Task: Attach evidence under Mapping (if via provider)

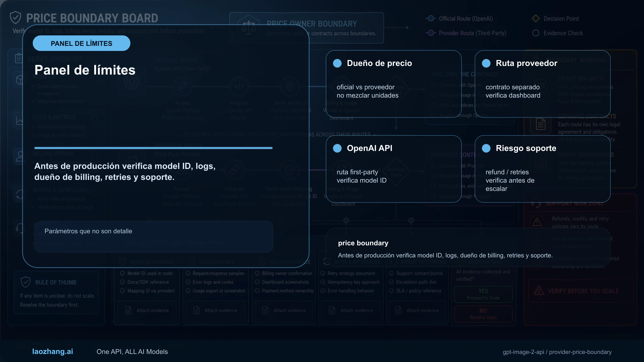Action: 147,311
